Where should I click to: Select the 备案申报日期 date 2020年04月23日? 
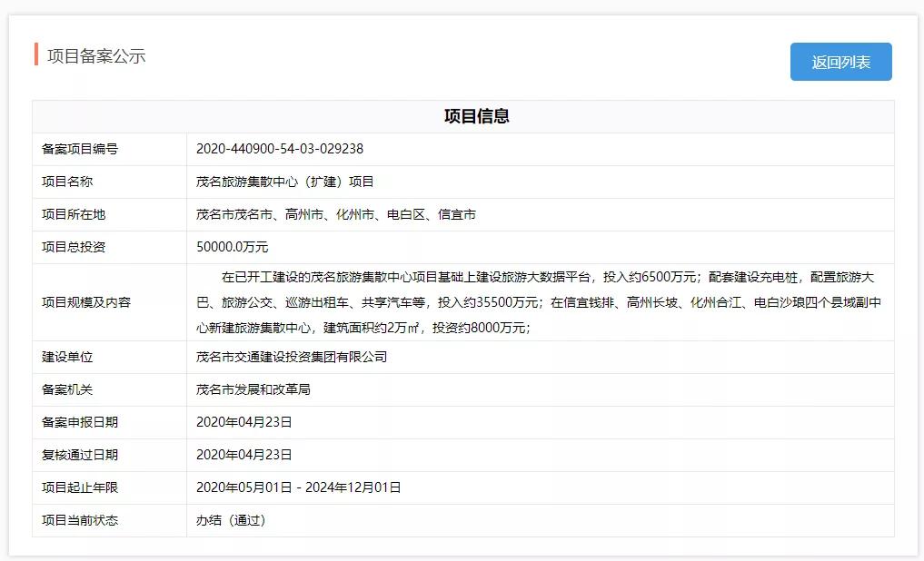click(244, 422)
